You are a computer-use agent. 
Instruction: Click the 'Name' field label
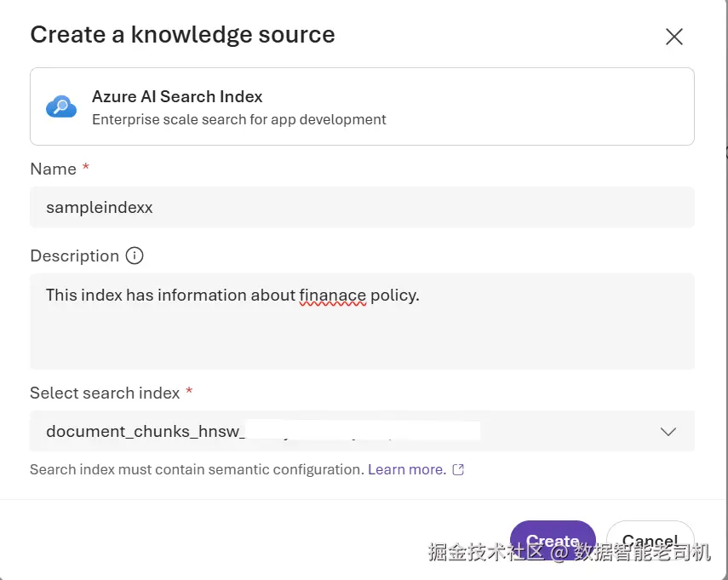[x=53, y=169]
